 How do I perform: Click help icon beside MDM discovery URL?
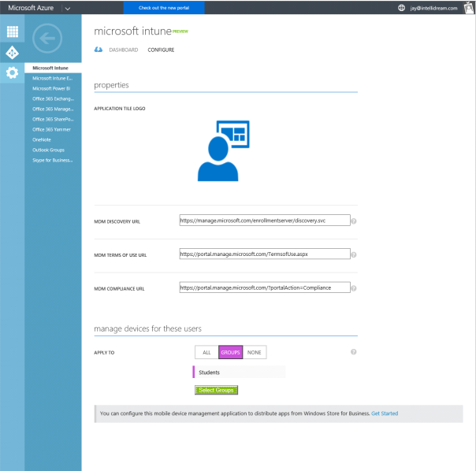pyautogui.click(x=353, y=221)
